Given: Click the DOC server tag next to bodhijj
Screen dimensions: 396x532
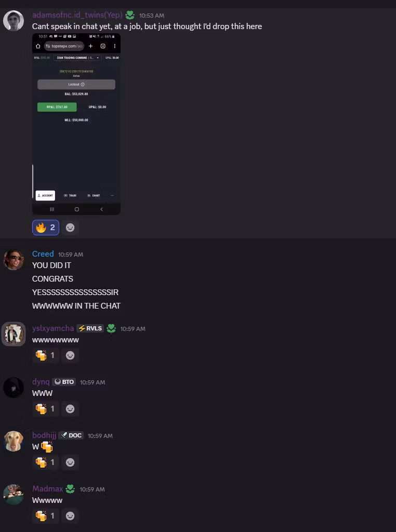Looking at the screenshot, I should tap(71, 435).
